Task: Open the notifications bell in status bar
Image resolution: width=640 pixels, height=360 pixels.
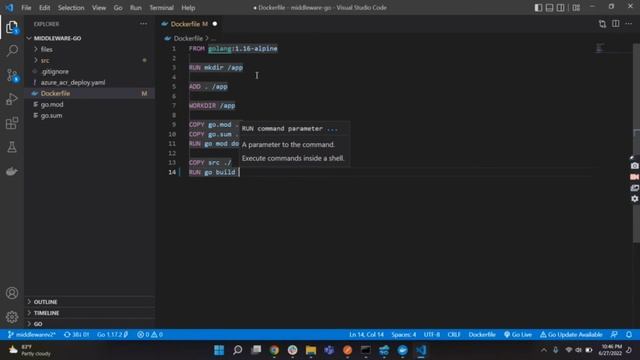Action: (x=629, y=334)
